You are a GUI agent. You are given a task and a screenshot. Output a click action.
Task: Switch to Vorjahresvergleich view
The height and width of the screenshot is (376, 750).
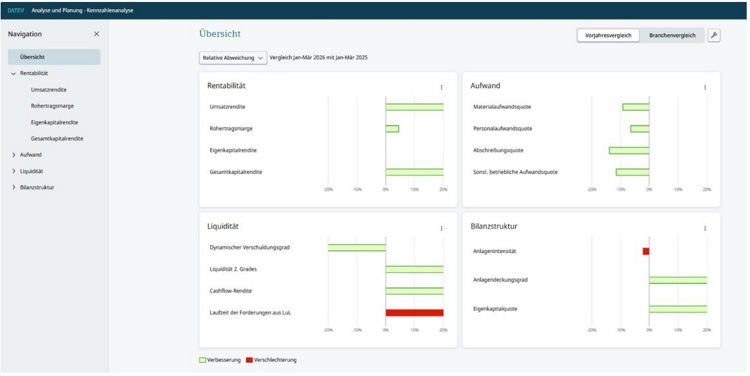click(608, 35)
